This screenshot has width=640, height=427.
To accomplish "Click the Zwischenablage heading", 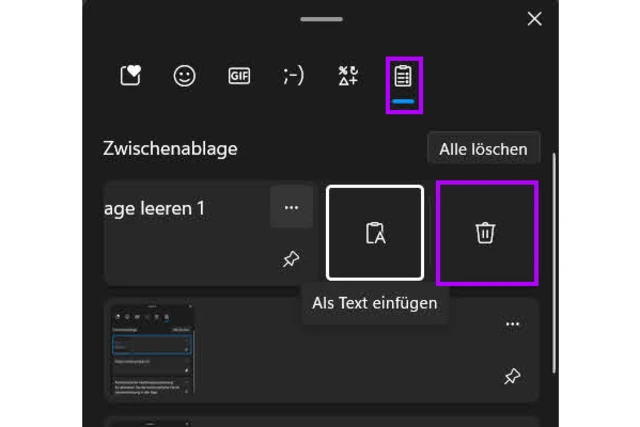I will pos(170,149).
